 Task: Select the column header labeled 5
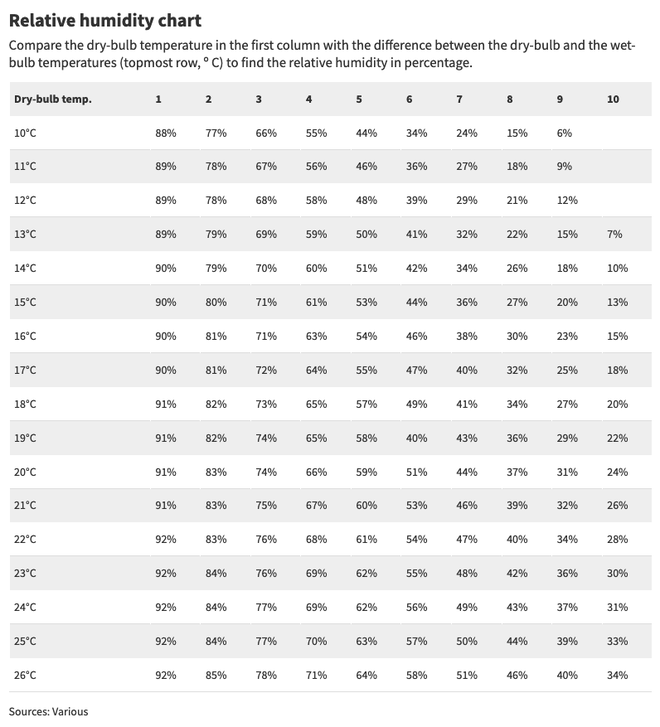pyautogui.click(x=359, y=99)
